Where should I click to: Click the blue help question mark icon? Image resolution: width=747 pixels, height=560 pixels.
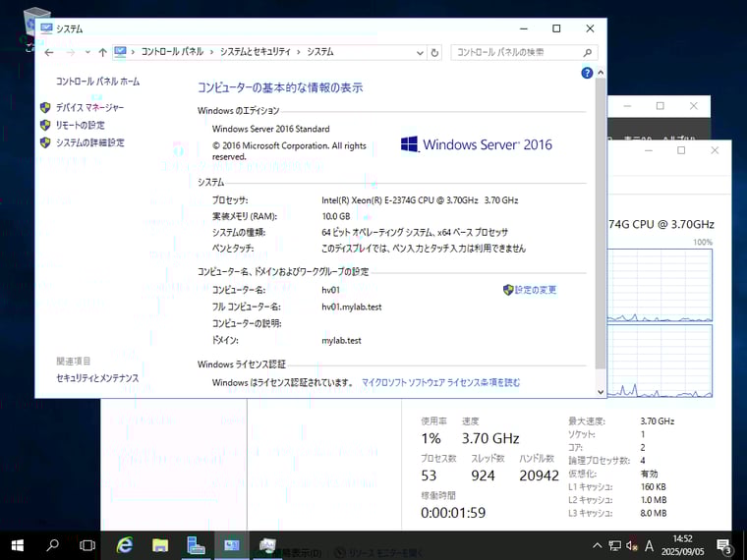click(587, 73)
